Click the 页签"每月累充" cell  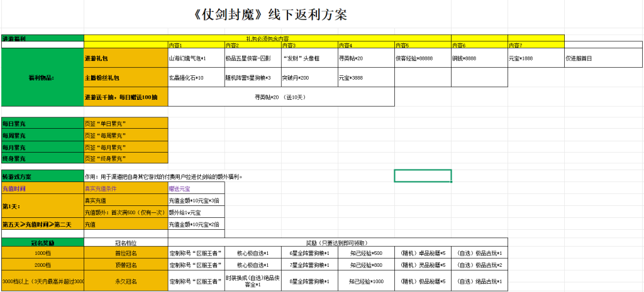click(x=126, y=147)
